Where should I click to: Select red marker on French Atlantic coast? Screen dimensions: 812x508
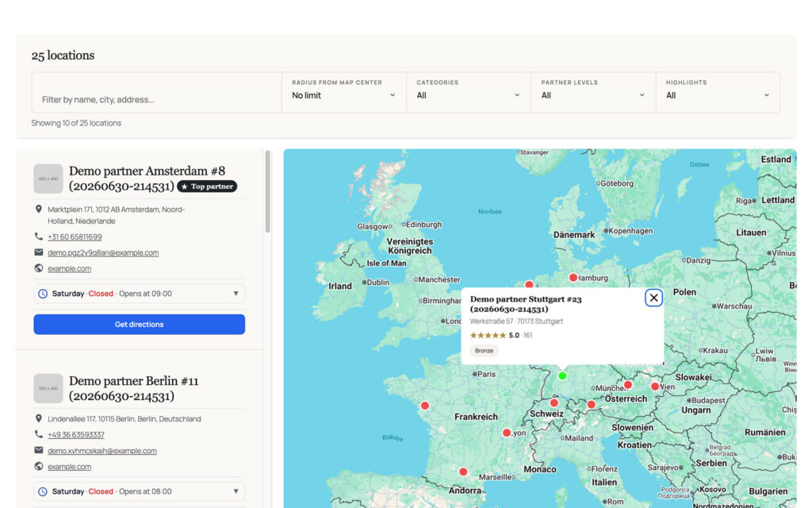point(425,406)
